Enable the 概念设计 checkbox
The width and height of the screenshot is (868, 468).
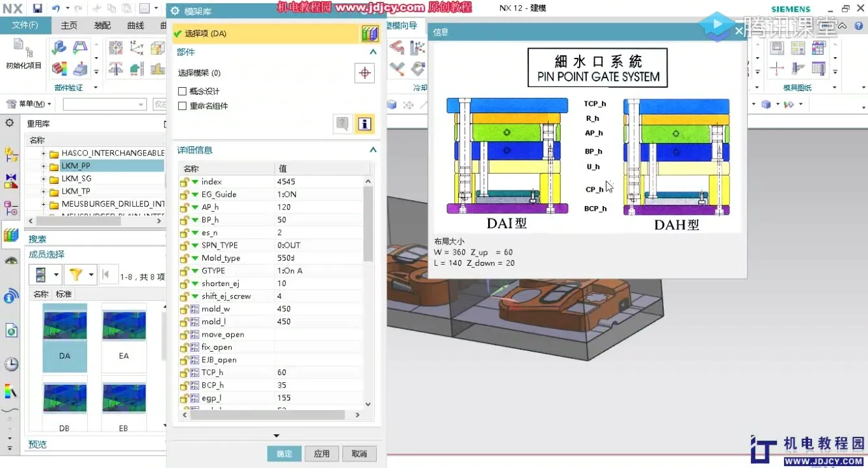point(182,91)
